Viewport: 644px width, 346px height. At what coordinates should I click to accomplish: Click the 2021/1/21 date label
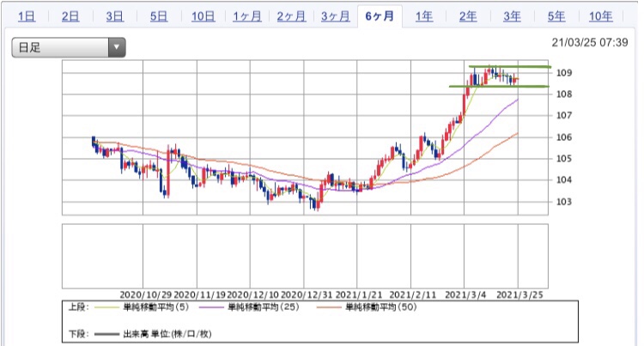click(359, 294)
